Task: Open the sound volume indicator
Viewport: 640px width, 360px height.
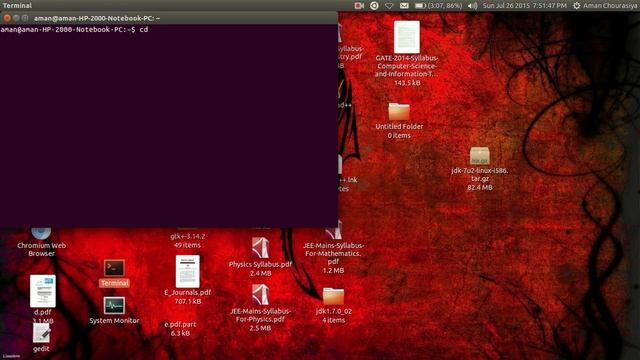Action: (x=472, y=6)
